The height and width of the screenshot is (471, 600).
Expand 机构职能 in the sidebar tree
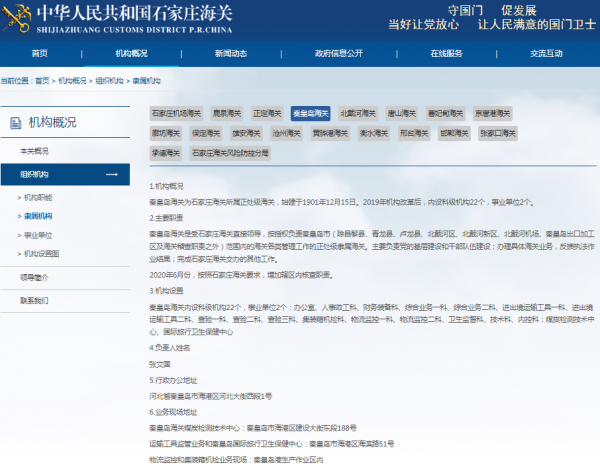point(38,197)
